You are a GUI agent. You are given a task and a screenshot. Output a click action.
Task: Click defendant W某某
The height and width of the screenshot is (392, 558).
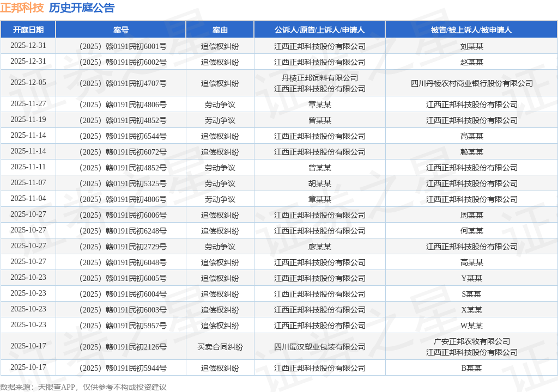point(472,326)
